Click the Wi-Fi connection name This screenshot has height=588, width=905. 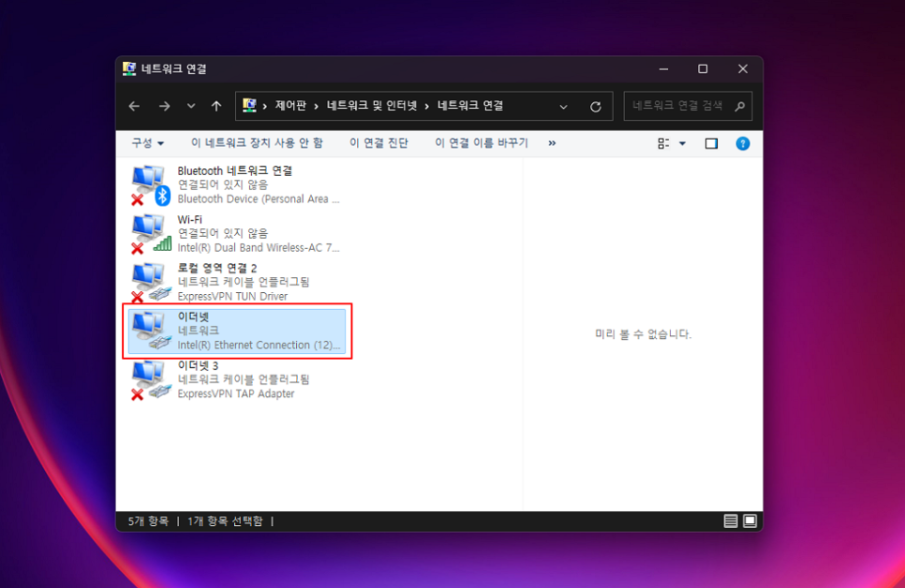coord(189,219)
